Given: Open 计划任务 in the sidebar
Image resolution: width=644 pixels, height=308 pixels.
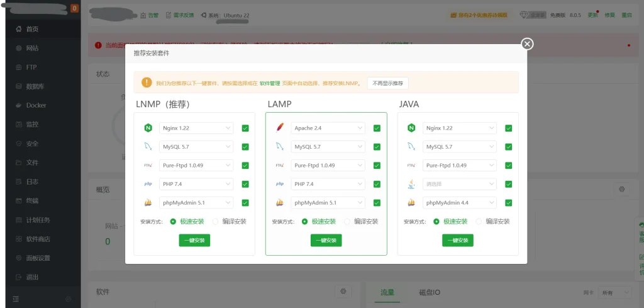Looking at the screenshot, I should tap(43, 220).
